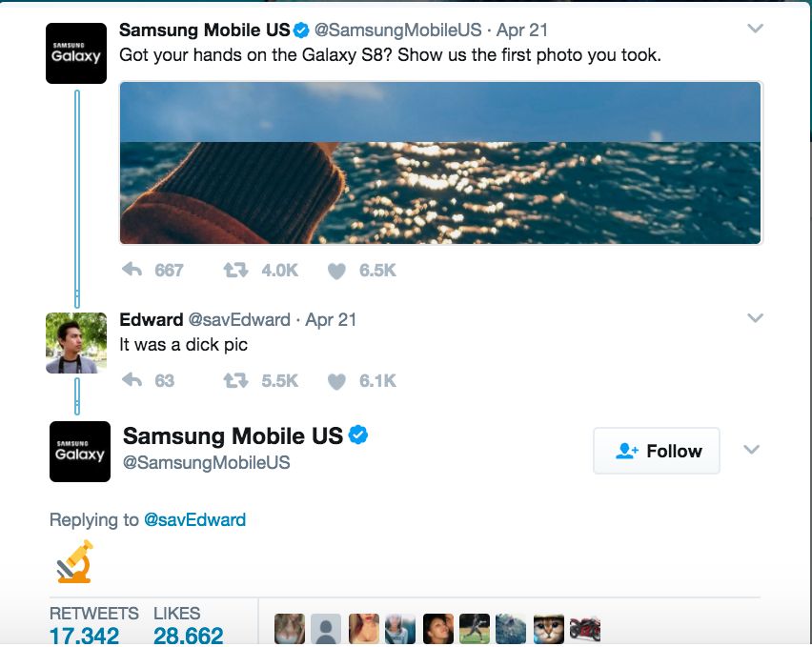This screenshot has width=812, height=647.
Task: Open the dropdown on Edward's tweet
Action: coord(753,319)
